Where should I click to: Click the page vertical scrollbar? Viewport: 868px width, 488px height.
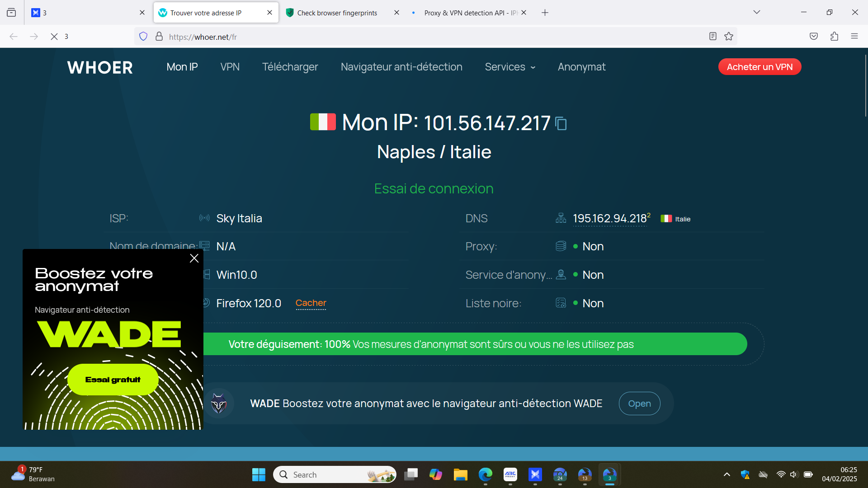(x=865, y=86)
